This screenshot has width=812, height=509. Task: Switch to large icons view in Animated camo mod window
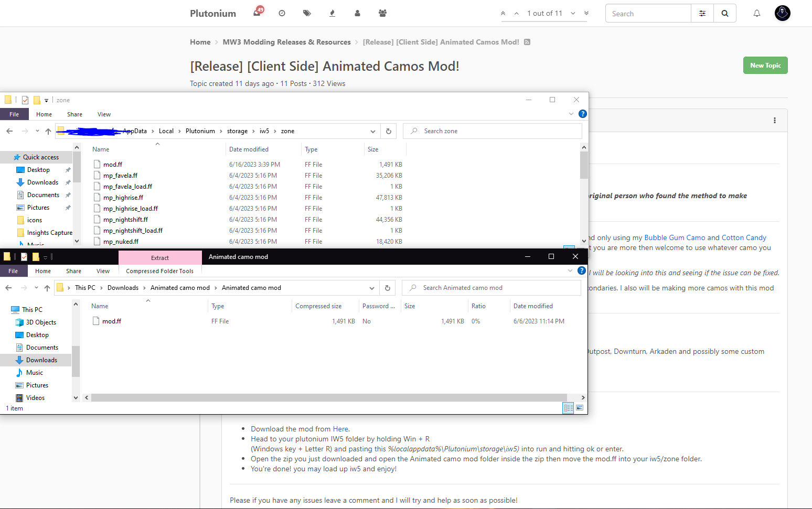[580, 408]
